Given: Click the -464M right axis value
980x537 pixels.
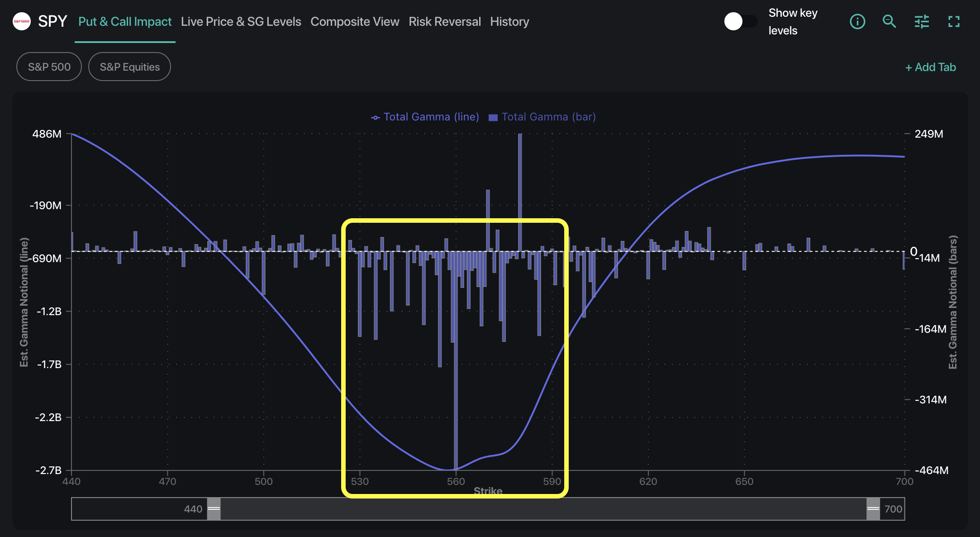Looking at the screenshot, I should point(932,470).
